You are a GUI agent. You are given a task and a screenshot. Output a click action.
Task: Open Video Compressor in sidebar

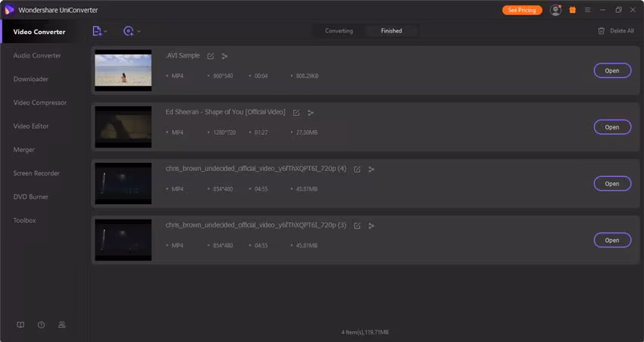(40, 102)
